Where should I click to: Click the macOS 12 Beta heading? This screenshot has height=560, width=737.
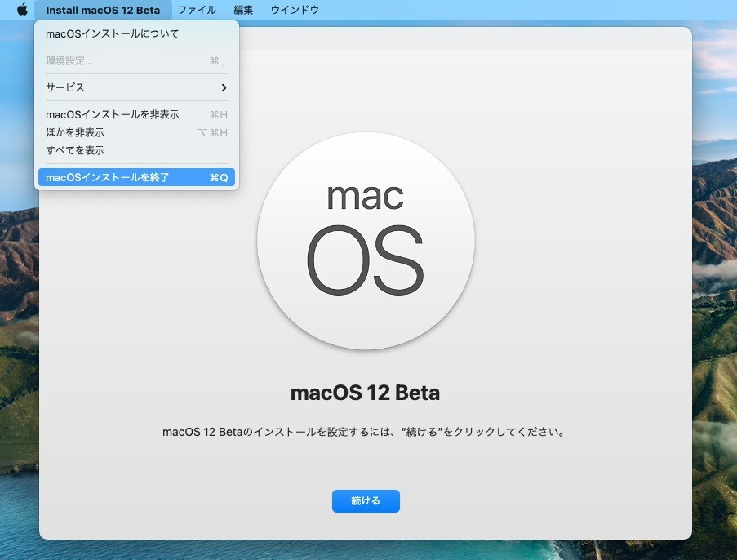[x=365, y=393]
